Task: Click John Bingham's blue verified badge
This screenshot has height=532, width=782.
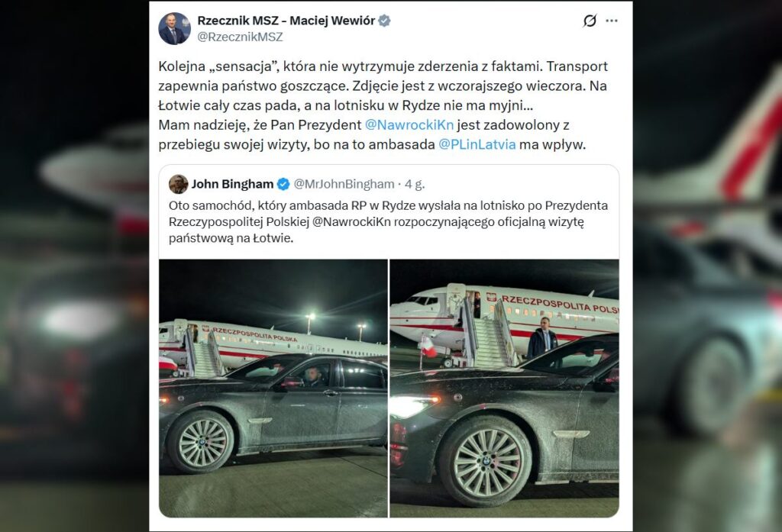Action: [x=283, y=184]
